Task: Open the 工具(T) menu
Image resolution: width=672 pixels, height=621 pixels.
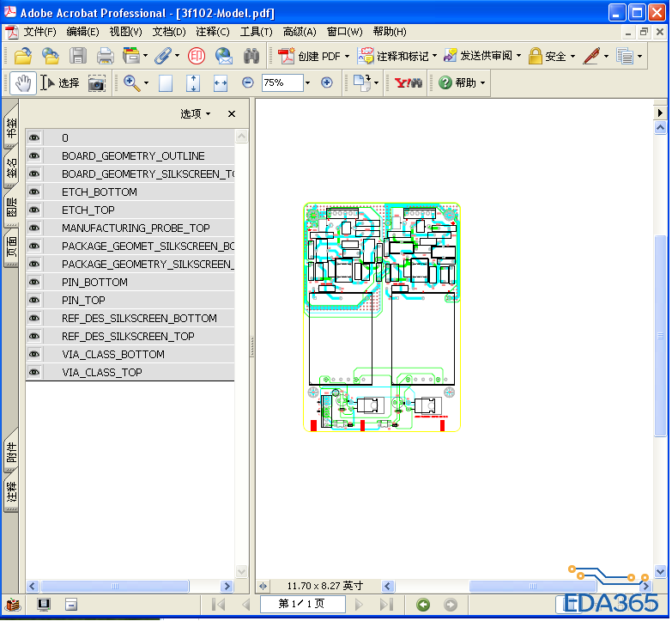Action: tap(256, 32)
